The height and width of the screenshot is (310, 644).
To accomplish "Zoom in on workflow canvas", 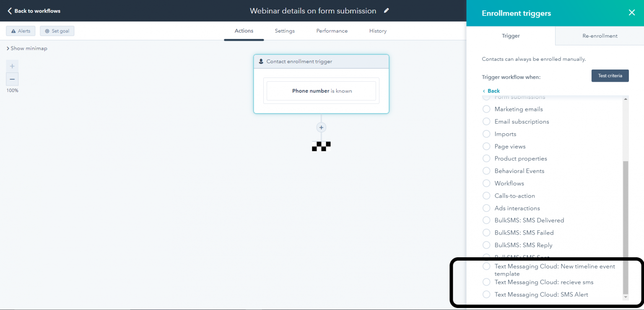I will click(x=12, y=66).
